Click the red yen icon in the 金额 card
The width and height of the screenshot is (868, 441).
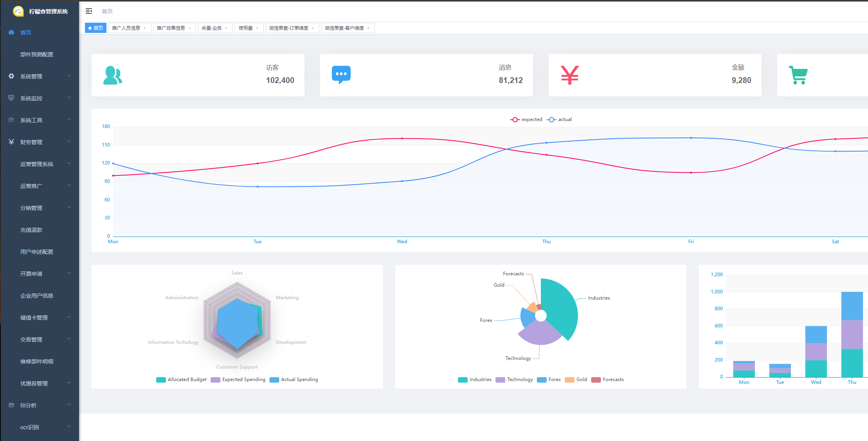click(x=570, y=75)
